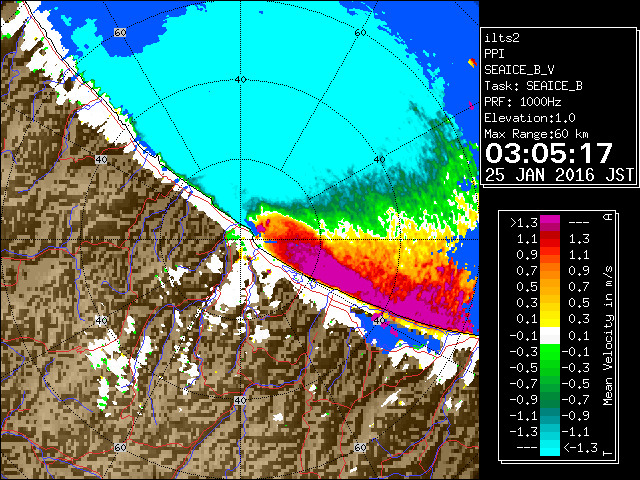Pick the white near-zero band in the color scale
The image size is (640, 480).
click(550, 336)
